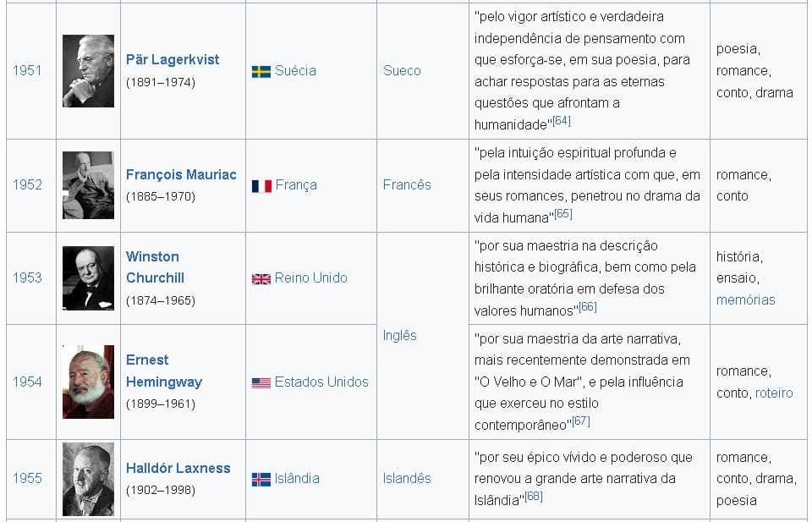
Task: Open Winston Churchill portrait photo
Action: point(88,278)
